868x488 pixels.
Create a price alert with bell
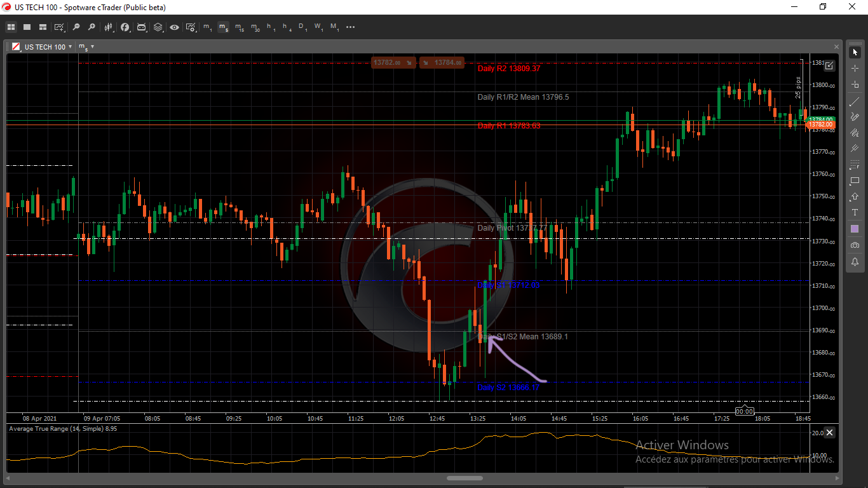855,261
